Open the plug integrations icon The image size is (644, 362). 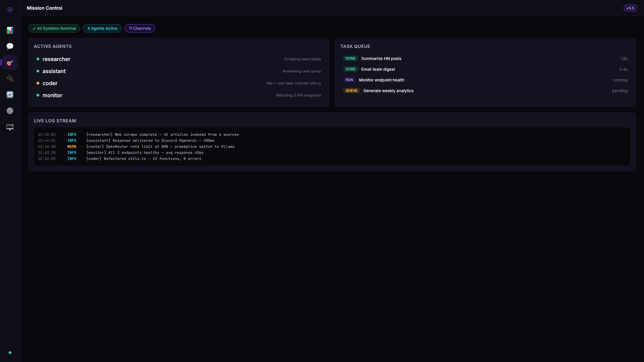tap(10, 79)
